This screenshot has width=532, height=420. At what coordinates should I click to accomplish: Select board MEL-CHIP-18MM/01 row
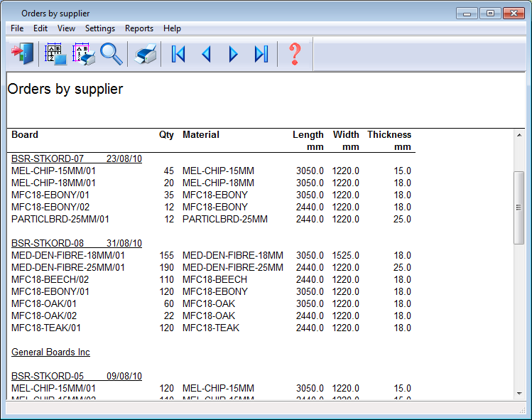tap(211, 183)
